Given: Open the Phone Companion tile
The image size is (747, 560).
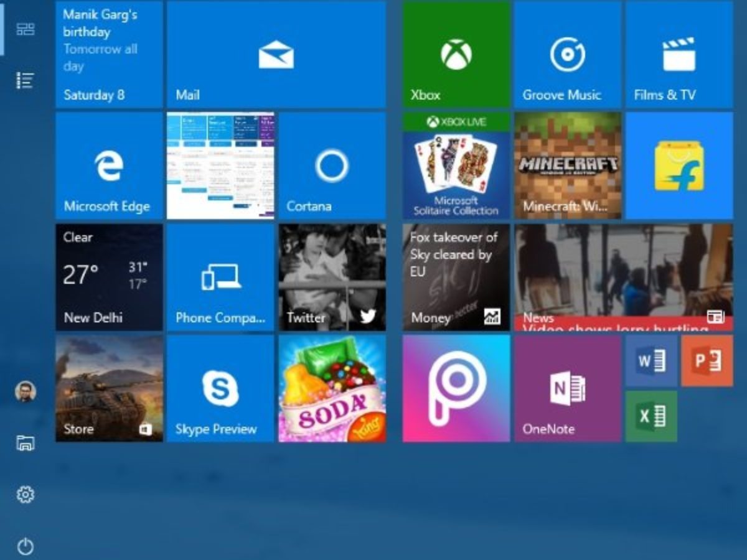Looking at the screenshot, I should pos(220,277).
